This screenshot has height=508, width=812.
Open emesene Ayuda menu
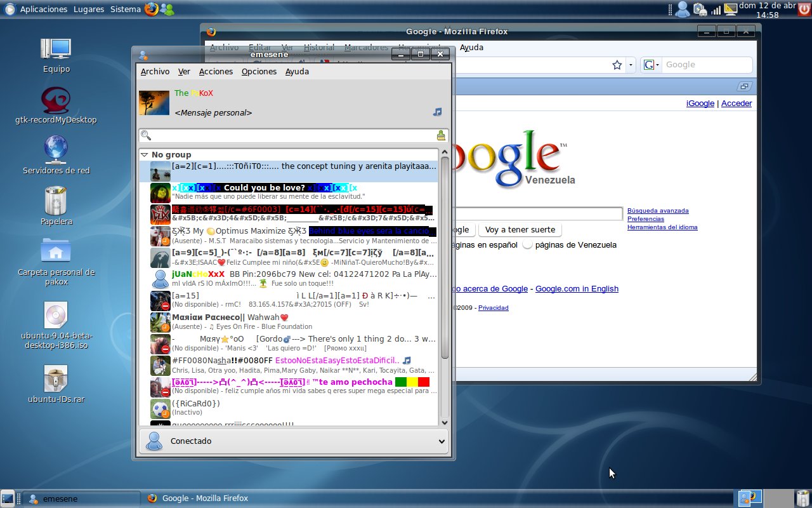tap(297, 71)
